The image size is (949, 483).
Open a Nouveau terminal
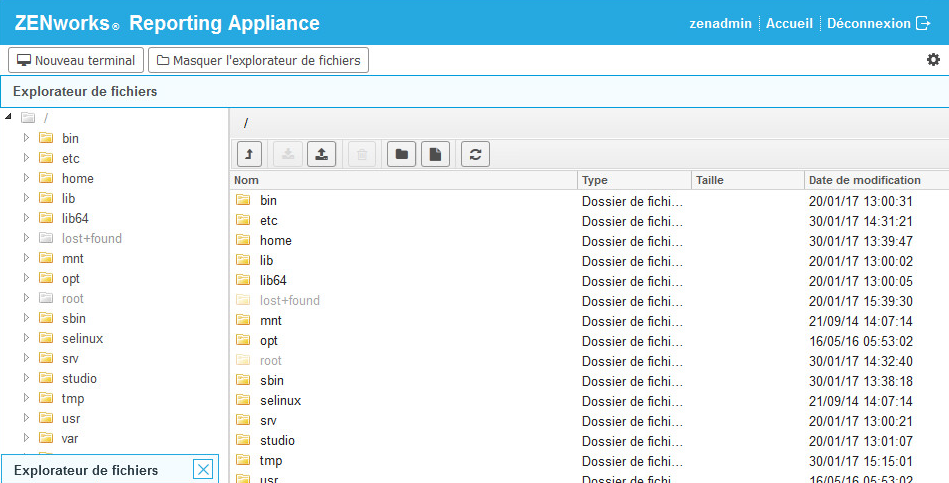[76, 60]
